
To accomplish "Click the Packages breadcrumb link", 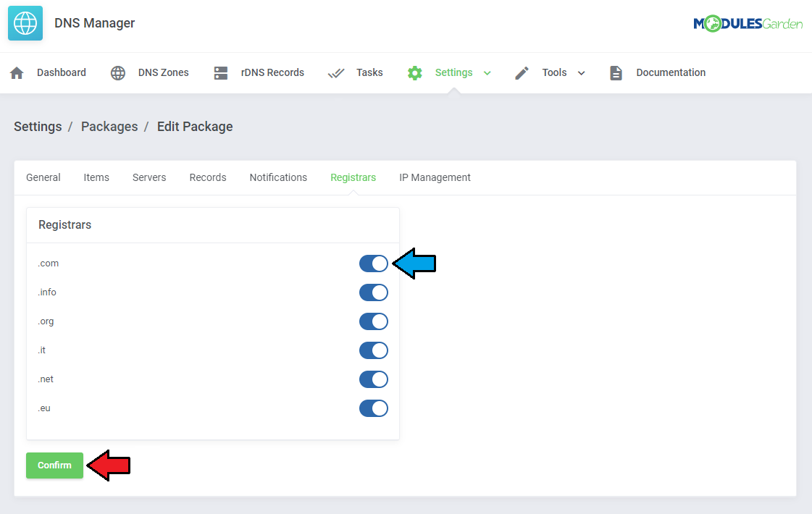I will pos(109,127).
